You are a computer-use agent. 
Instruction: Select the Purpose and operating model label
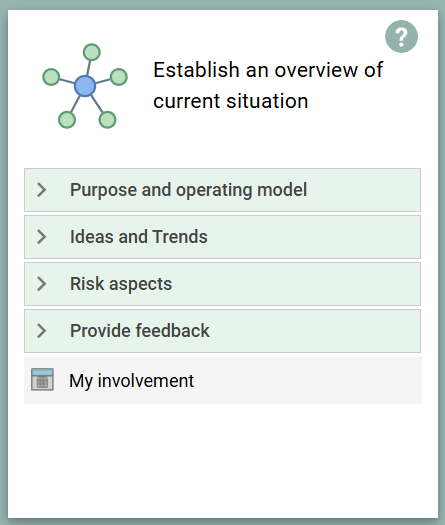click(x=189, y=190)
